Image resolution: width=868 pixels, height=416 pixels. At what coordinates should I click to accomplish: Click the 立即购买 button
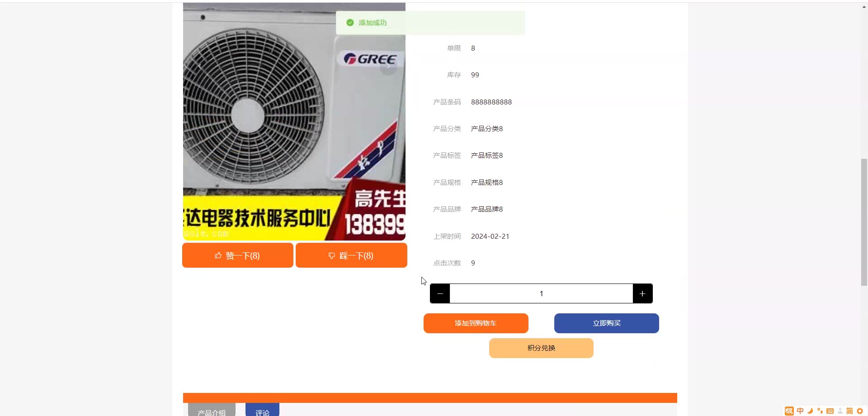(x=606, y=323)
